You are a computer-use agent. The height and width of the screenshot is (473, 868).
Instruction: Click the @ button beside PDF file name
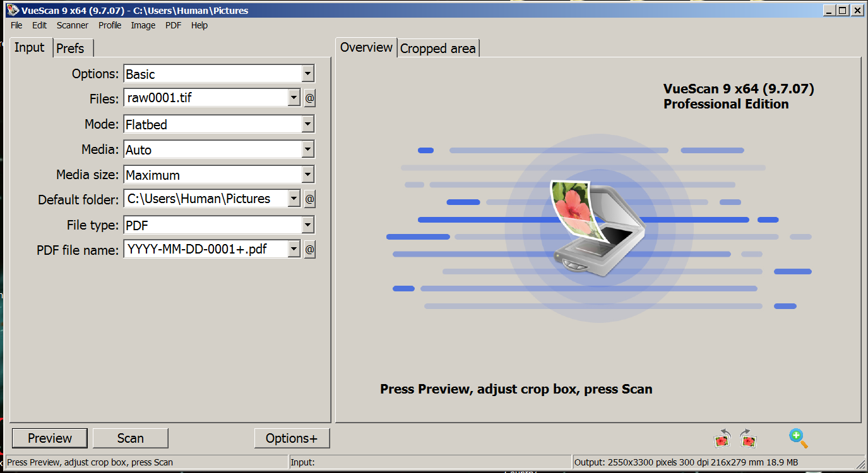[x=309, y=250]
